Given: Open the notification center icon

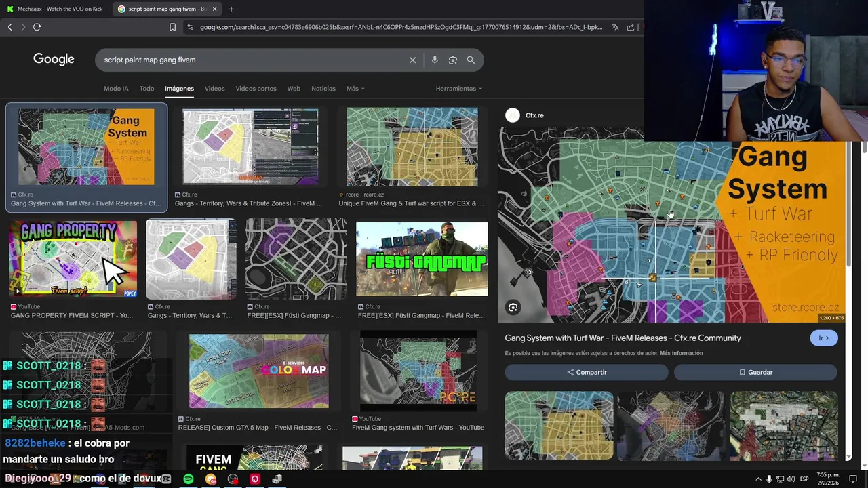Looking at the screenshot, I should pos(853,479).
